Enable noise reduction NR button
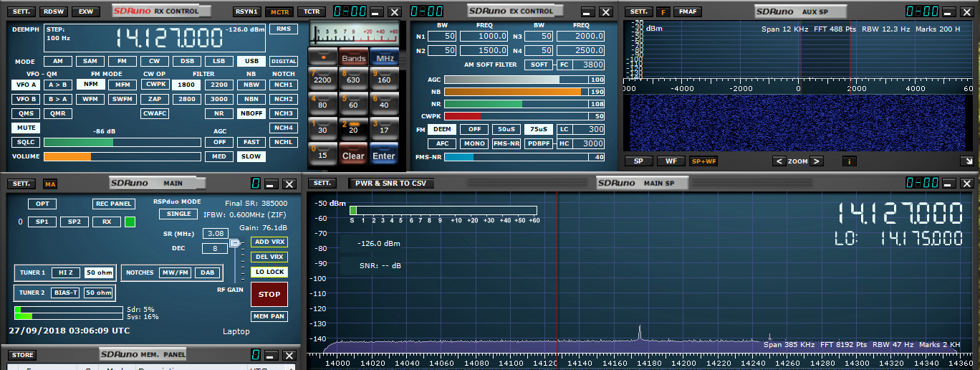 (218, 113)
